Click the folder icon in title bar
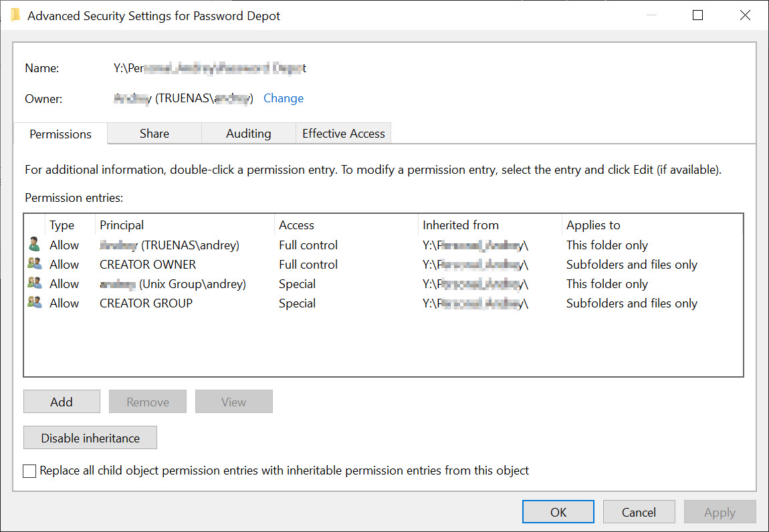The image size is (769, 532). 15,15
